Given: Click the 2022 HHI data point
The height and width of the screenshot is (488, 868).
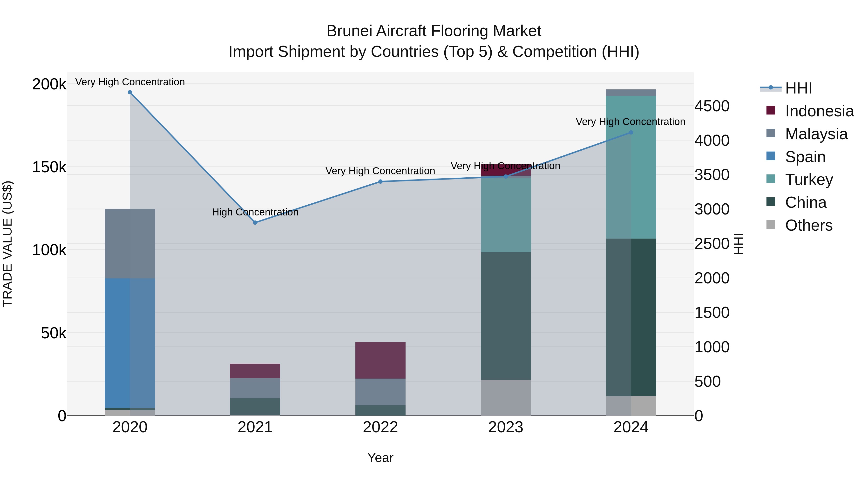Looking at the screenshot, I should click(380, 181).
